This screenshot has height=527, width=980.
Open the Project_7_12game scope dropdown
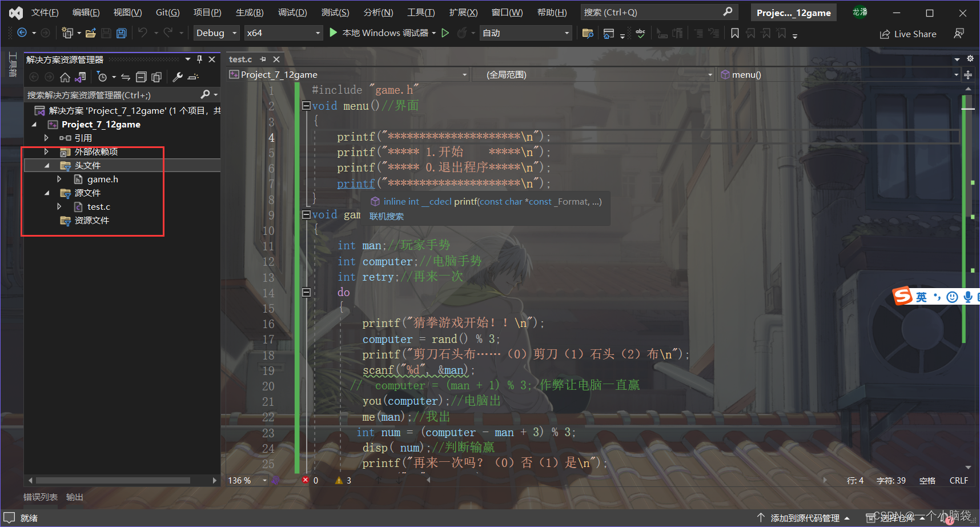[x=348, y=75]
